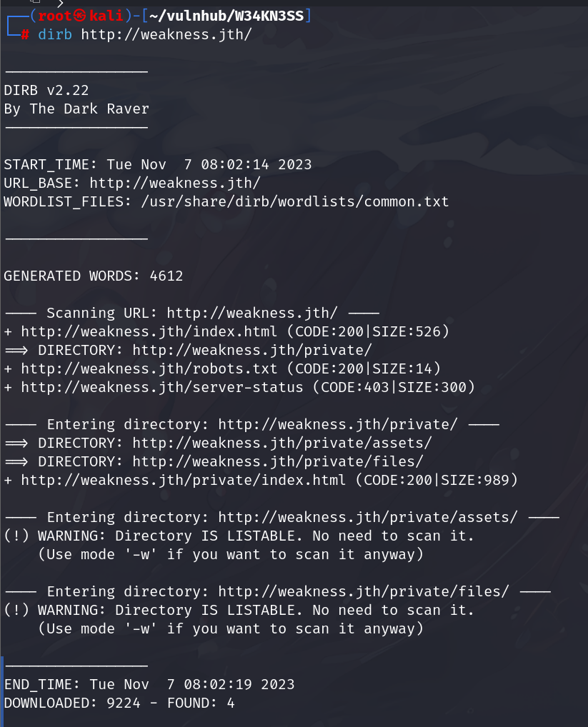588x727 pixels.
Task: Click the START_TIME timestamp line
Action: click(157, 164)
